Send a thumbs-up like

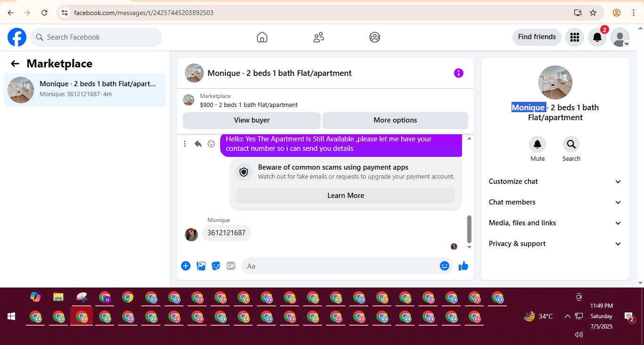click(x=463, y=266)
